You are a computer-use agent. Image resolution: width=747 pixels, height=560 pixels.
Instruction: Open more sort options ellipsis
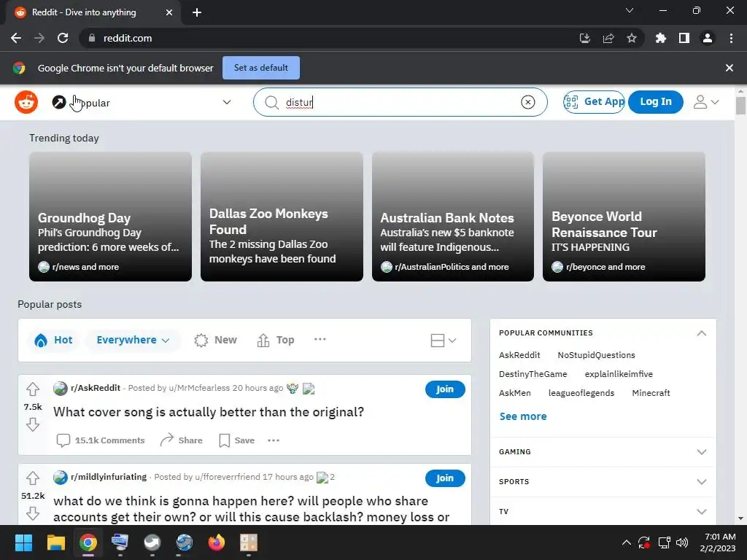tap(320, 339)
